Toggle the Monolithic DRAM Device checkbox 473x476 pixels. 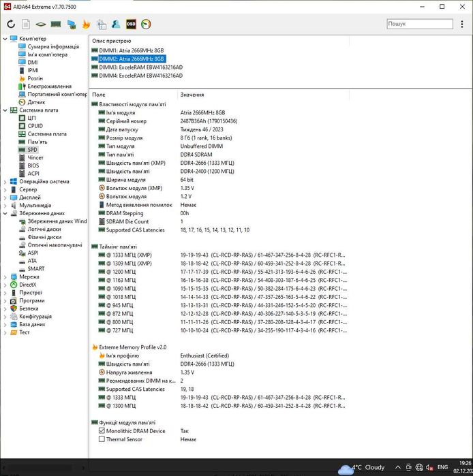tap(102, 430)
